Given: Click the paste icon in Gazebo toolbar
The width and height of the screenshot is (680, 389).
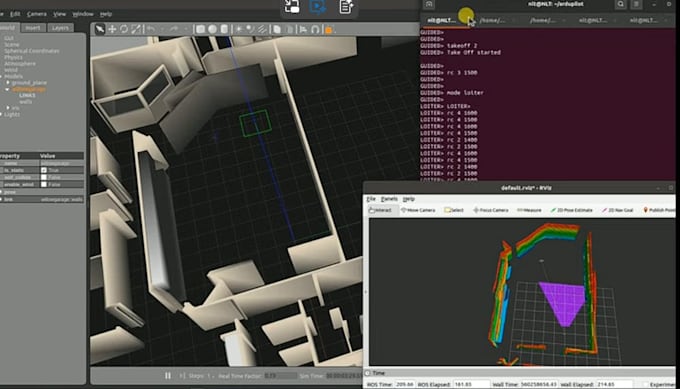Looking at the screenshot, I should (x=290, y=29).
